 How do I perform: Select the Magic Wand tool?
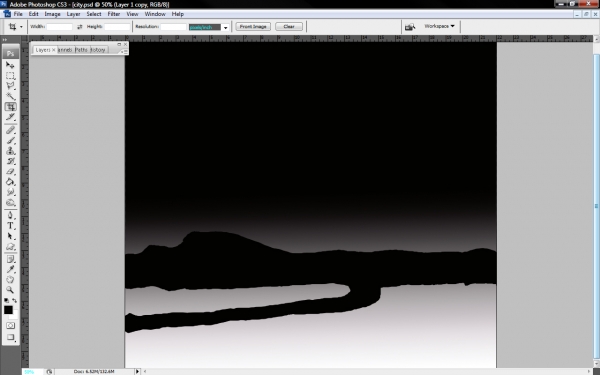[x=10, y=96]
